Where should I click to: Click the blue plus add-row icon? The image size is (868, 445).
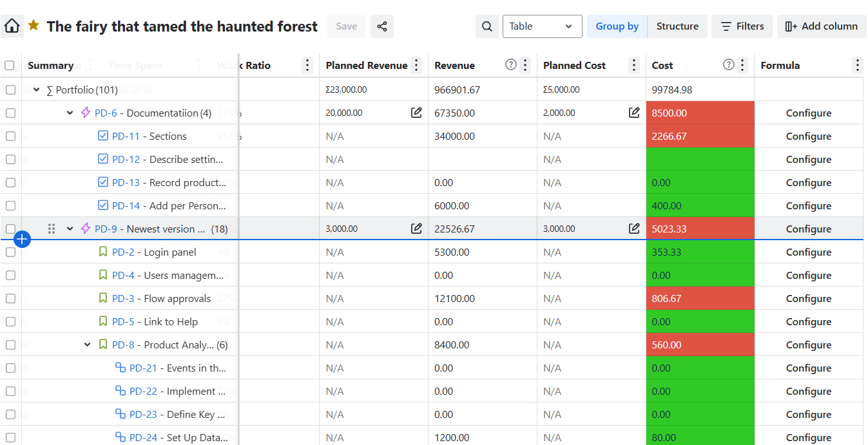click(22, 240)
